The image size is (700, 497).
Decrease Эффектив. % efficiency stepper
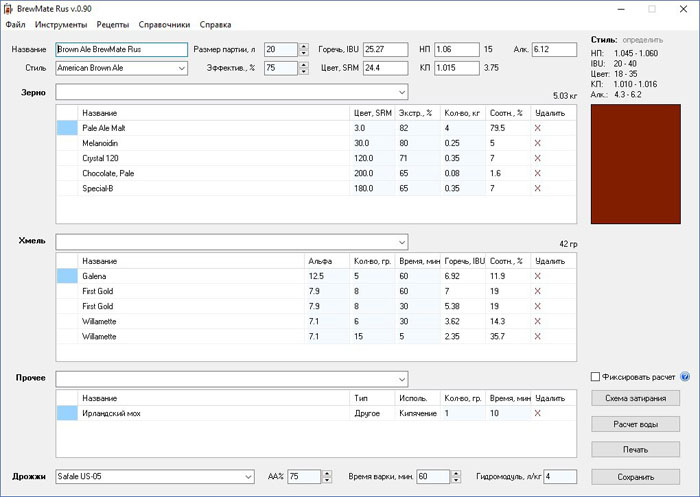(x=304, y=71)
